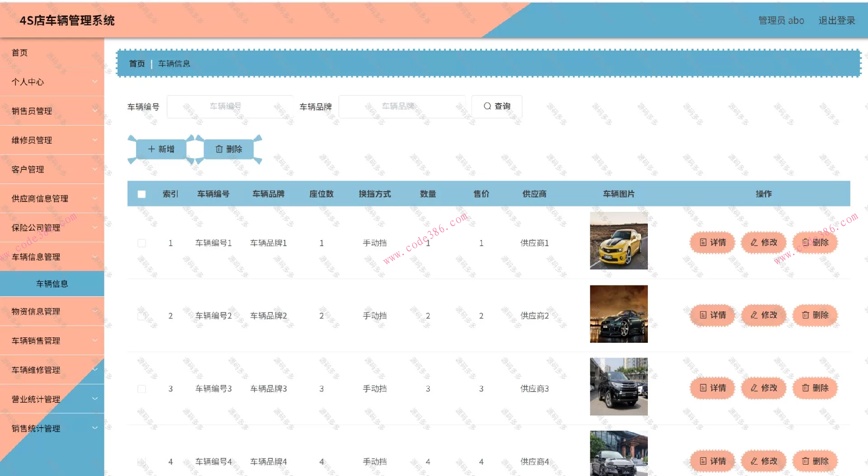Image resolution: width=868 pixels, height=476 pixels.
Task: Click the 售价 column header
Action: 481,194
